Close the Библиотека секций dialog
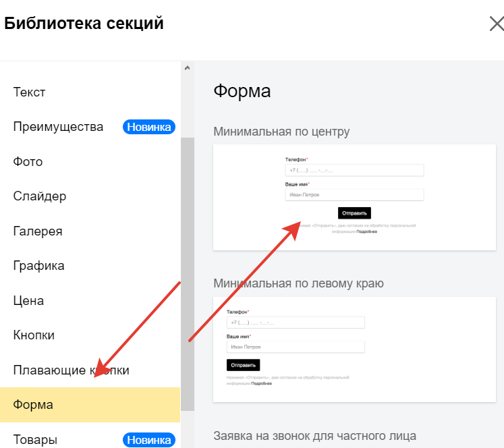This screenshot has height=448, width=504. tap(497, 24)
